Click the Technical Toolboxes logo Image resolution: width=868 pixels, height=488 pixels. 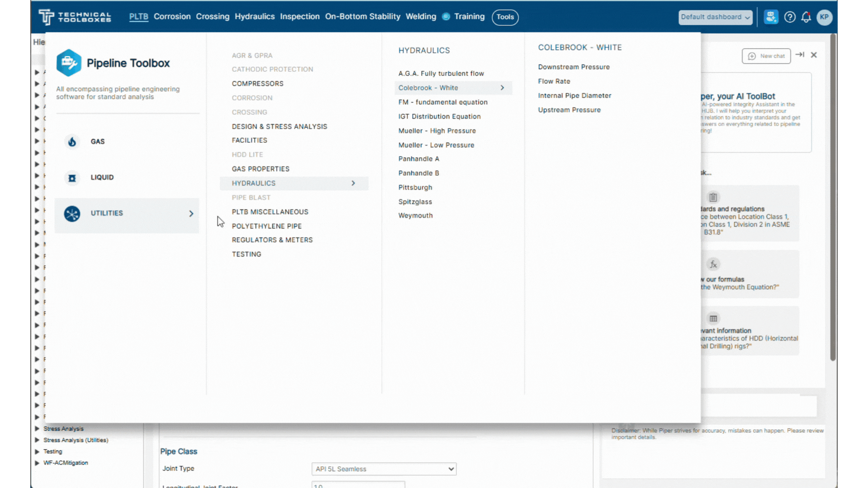(75, 17)
